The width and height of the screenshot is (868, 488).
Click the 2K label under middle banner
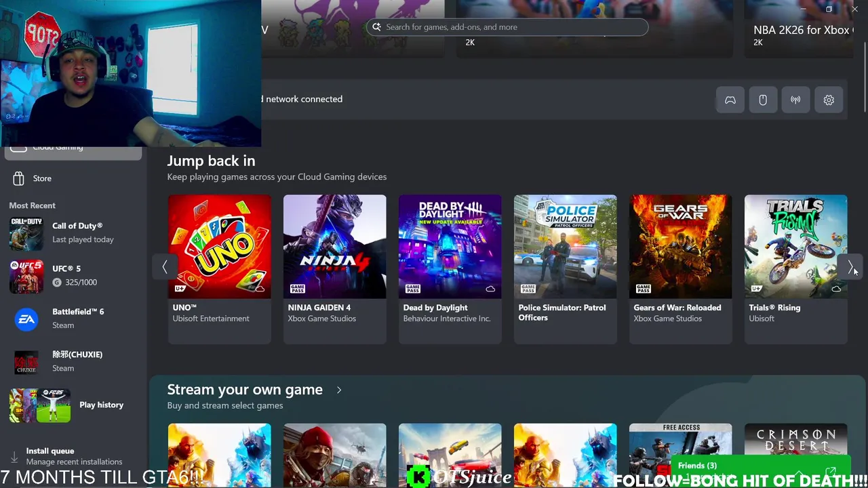(470, 42)
